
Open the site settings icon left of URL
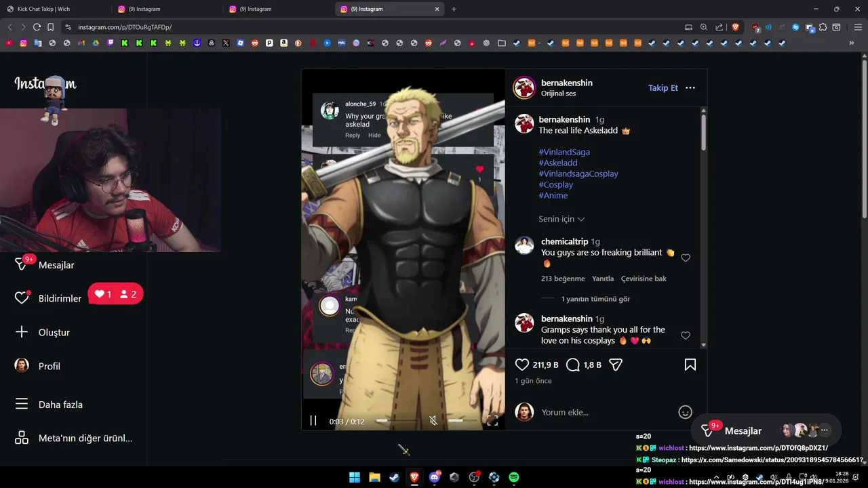(x=67, y=27)
